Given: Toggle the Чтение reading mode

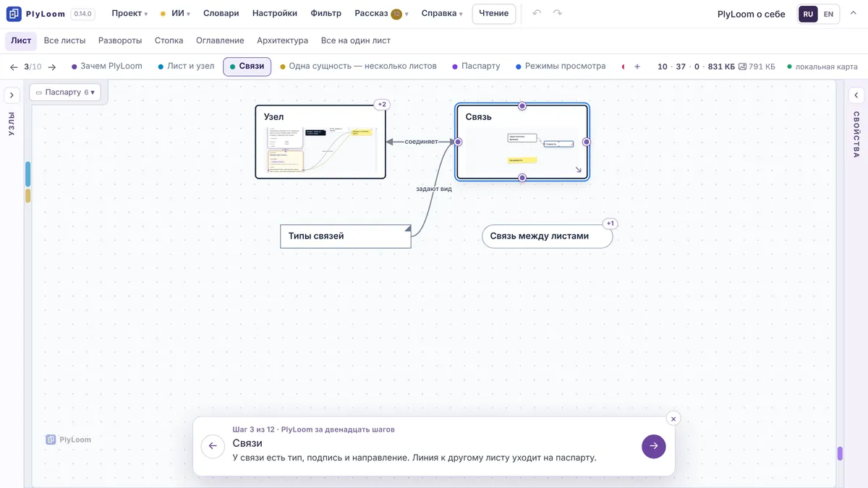Looking at the screenshot, I should tap(494, 14).
